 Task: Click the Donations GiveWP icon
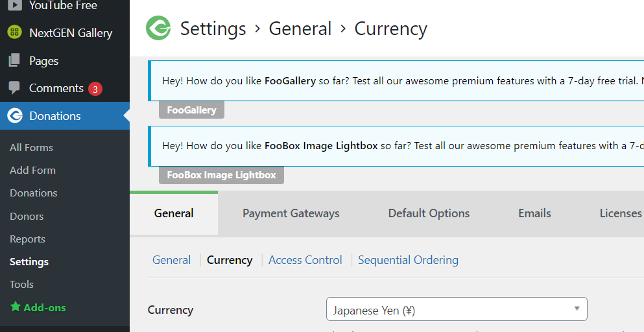[14, 116]
